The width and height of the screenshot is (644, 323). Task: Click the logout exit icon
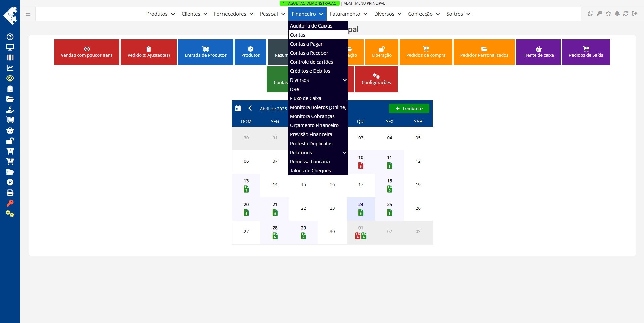coord(635,14)
